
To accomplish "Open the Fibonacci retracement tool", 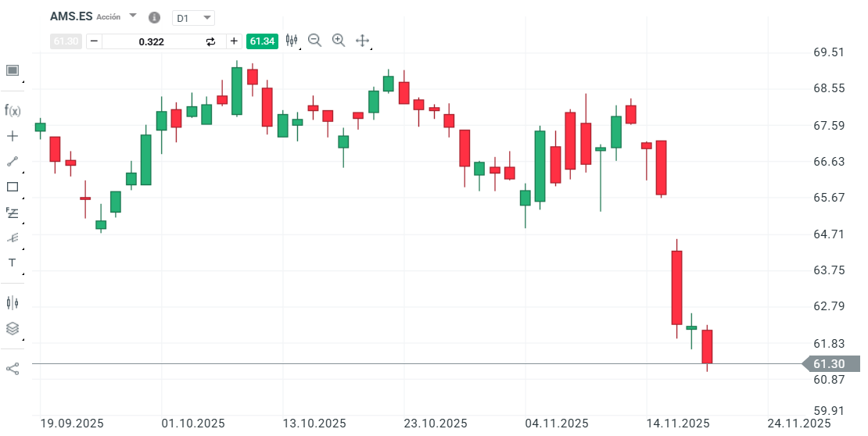I will point(12,212).
